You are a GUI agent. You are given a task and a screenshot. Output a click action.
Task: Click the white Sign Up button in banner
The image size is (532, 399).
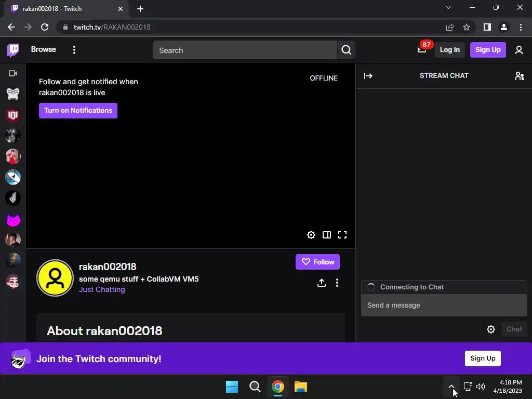click(x=483, y=358)
